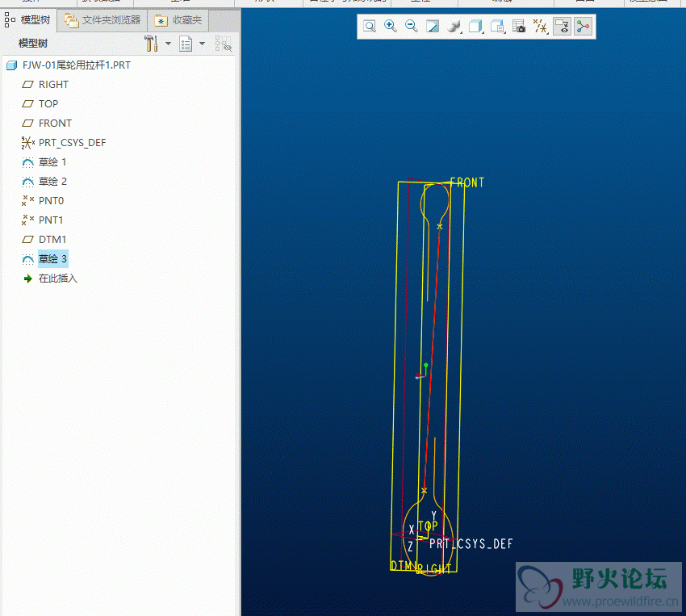Open the datum display filters menu
Screen dimensions: 686x616
541,27
